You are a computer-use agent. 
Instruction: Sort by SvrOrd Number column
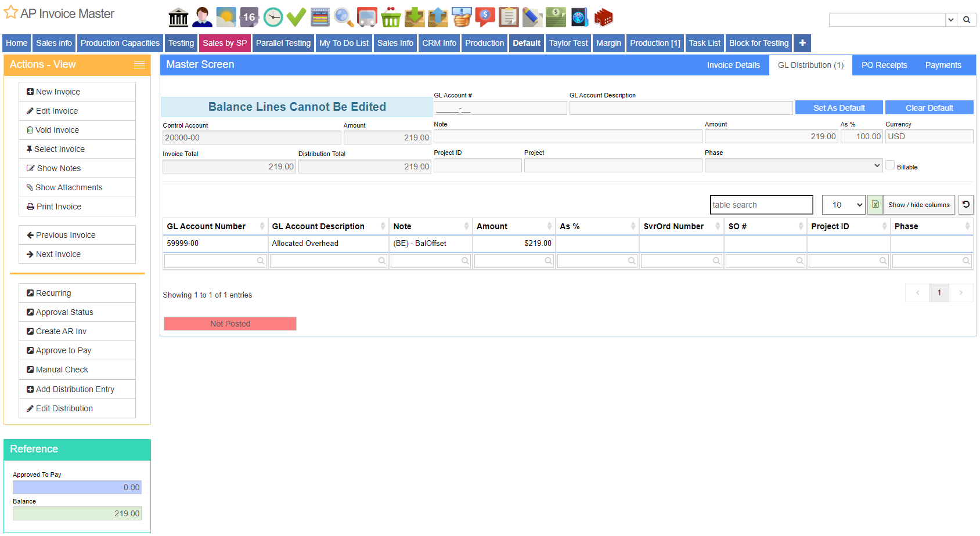(x=682, y=226)
